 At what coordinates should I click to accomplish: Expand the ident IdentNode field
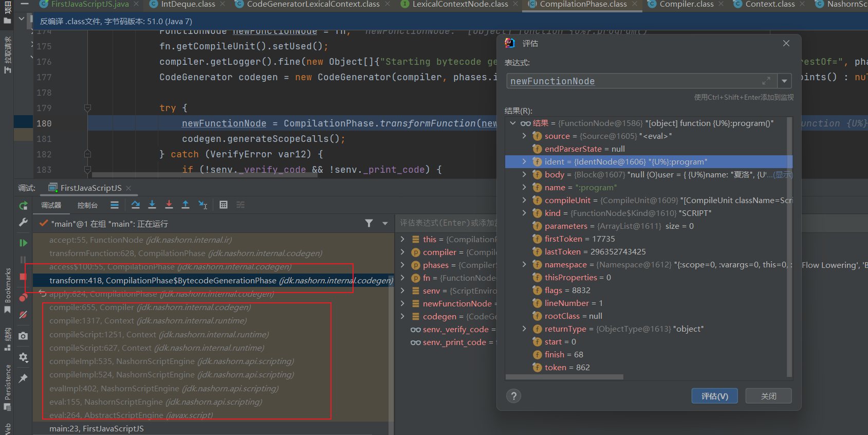pyautogui.click(x=524, y=161)
